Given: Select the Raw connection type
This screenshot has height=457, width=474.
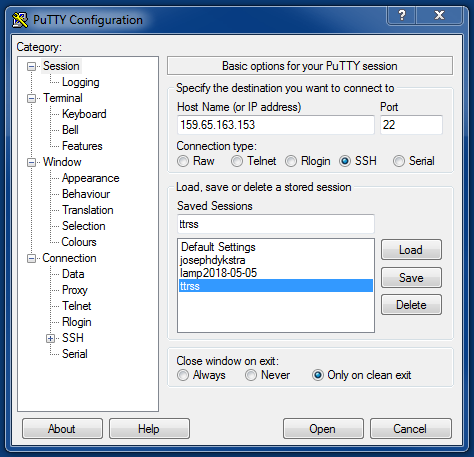Looking at the screenshot, I should [x=183, y=161].
